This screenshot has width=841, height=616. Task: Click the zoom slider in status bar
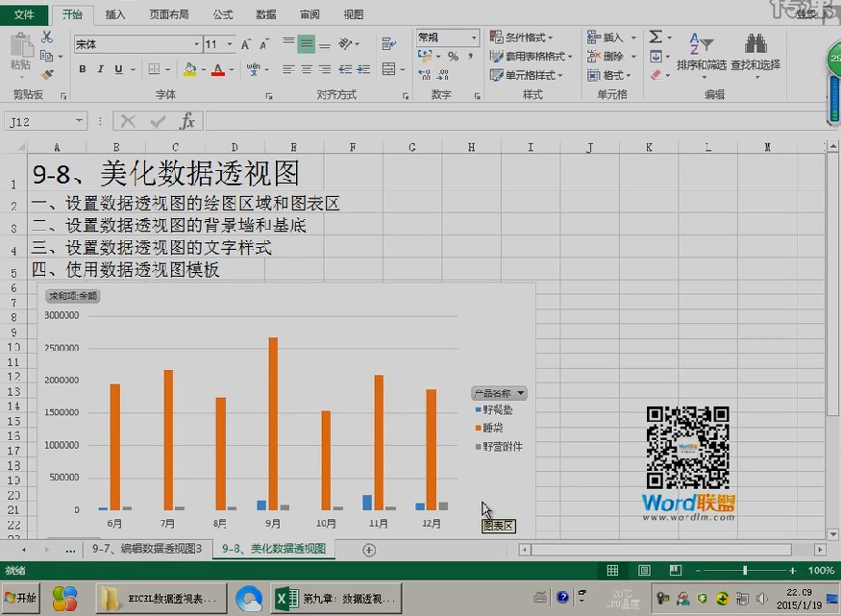click(745, 571)
